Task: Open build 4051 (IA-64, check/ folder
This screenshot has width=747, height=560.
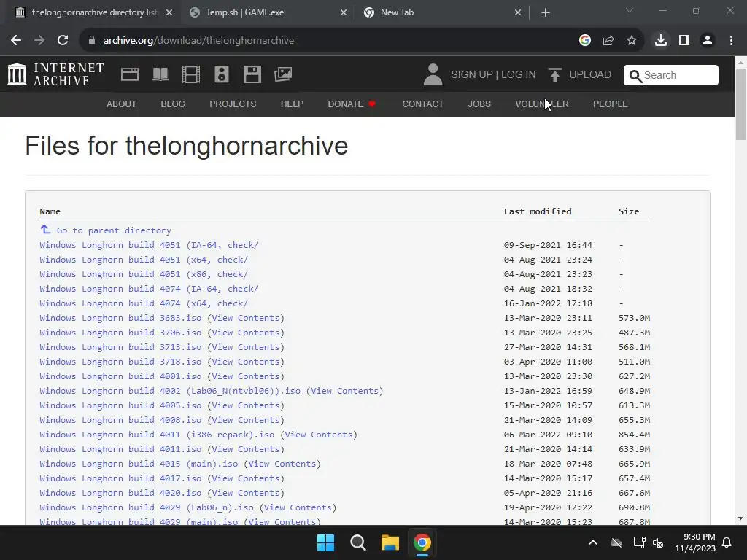Action: pos(149,245)
